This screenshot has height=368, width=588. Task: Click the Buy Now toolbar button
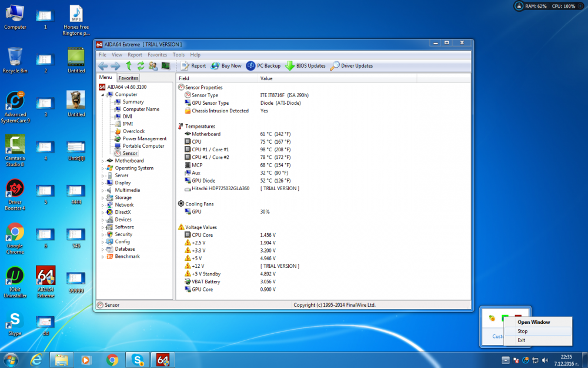(226, 66)
